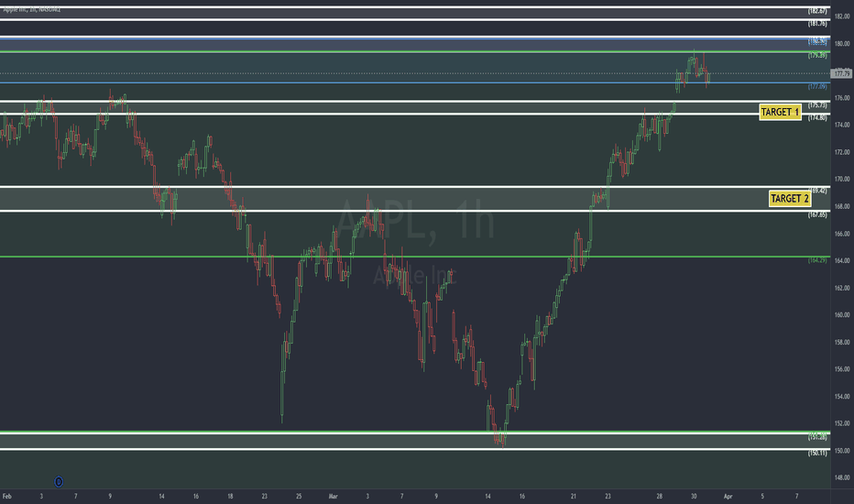Select the (181.76) line label
The image size is (854, 504).
[817, 24]
